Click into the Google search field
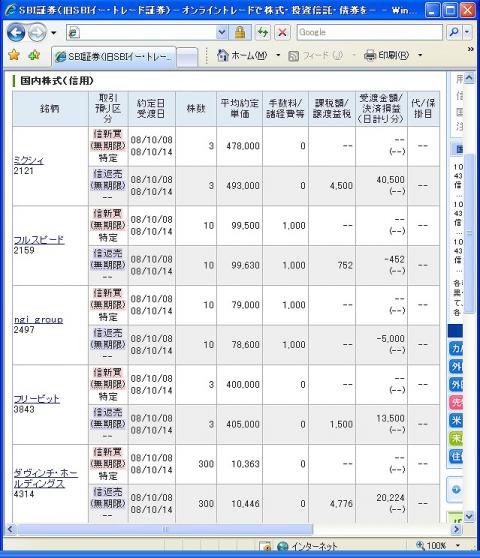The image size is (480, 558). (x=370, y=32)
